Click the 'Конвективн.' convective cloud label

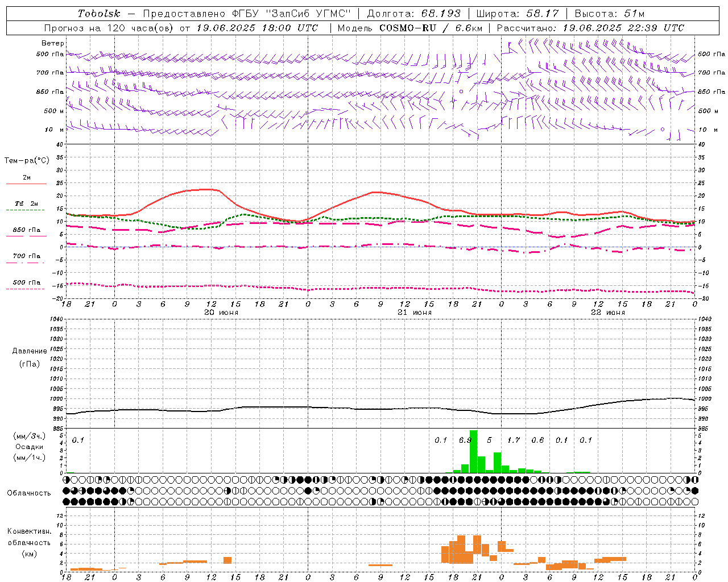[x=29, y=531]
